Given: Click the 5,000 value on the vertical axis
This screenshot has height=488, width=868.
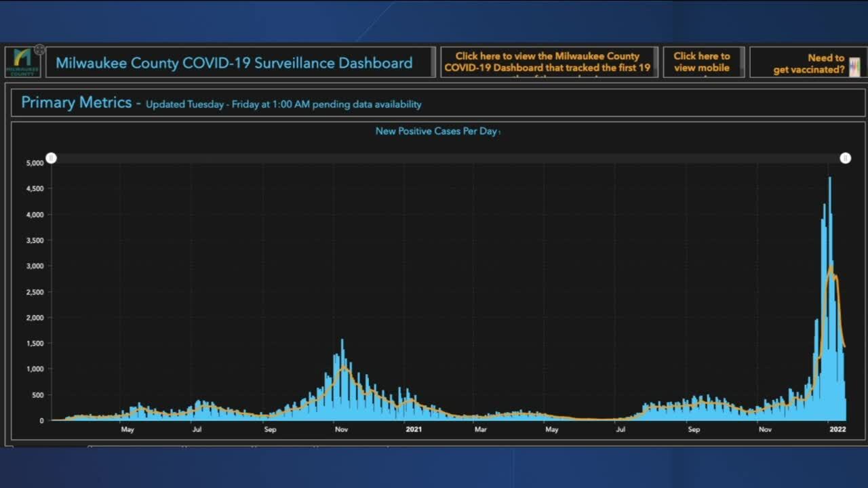Looking at the screenshot, I should pyautogui.click(x=35, y=163).
